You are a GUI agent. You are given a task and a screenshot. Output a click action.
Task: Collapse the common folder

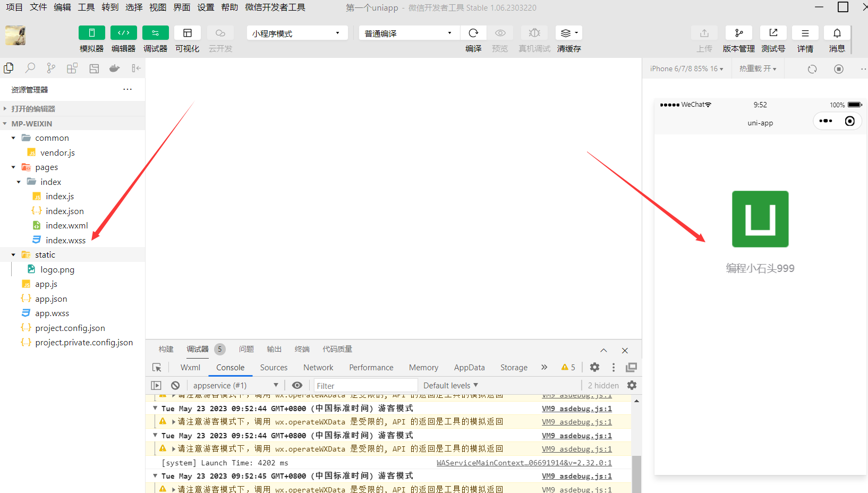[x=13, y=138]
